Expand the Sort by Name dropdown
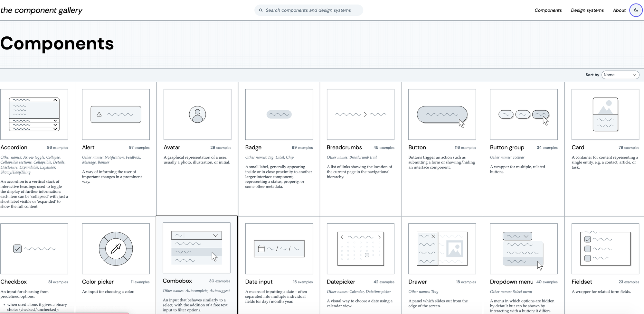644x314 pixels. pyautogui.click(x=620, y=75)
